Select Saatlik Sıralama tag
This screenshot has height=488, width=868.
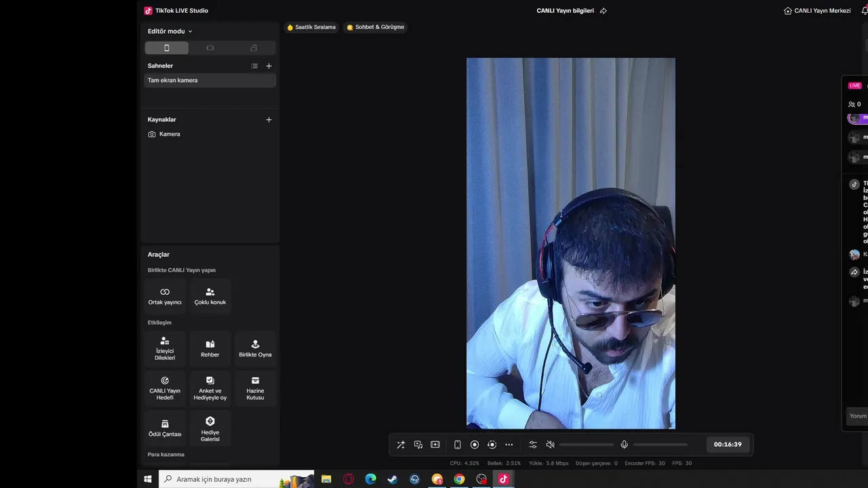pos(311,27)
